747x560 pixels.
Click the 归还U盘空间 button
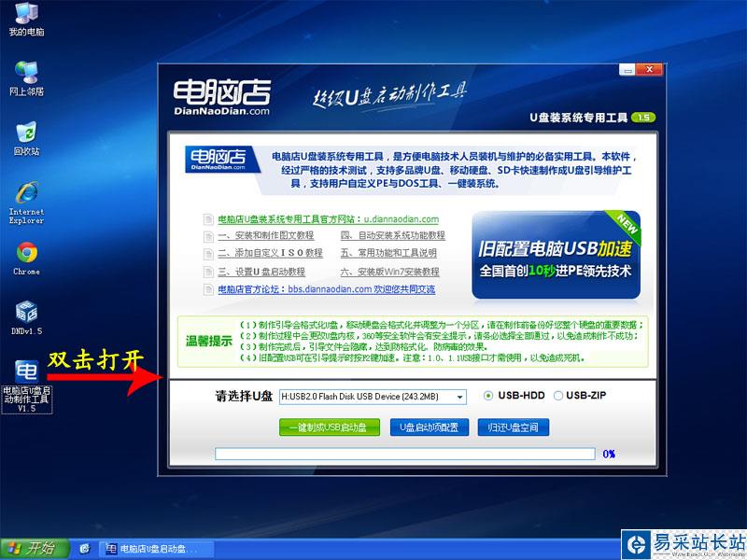[x=513, y=427]
